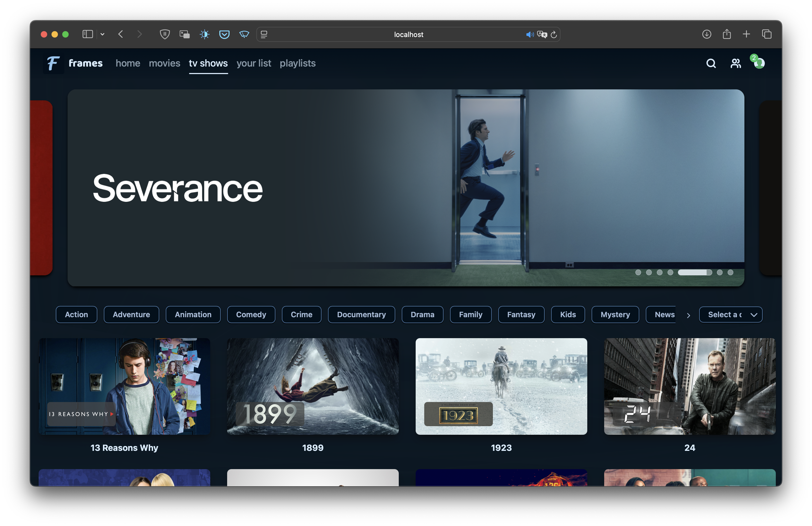
Task: Open the 'Select a' sort dropdown
Action: click(730, 314)
